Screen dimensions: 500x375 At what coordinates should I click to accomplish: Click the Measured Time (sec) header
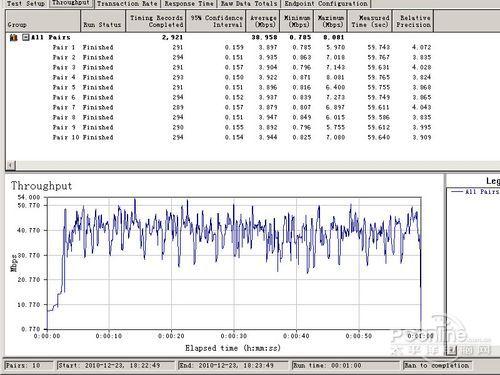tap(370, 21)
